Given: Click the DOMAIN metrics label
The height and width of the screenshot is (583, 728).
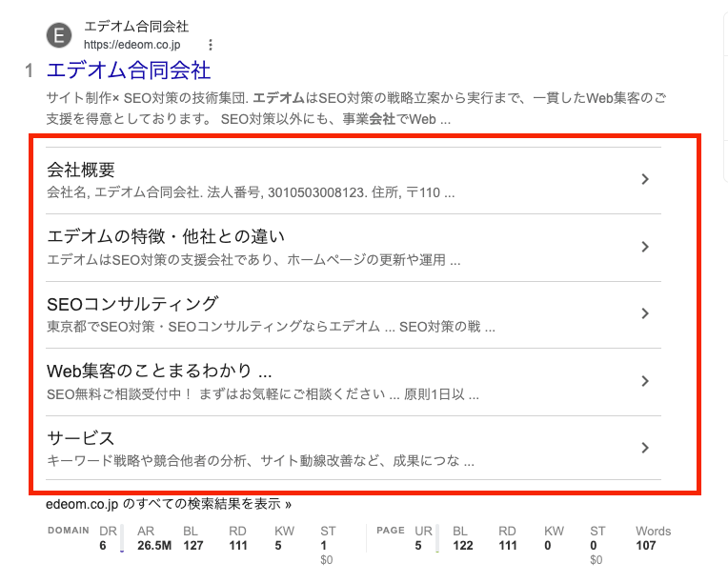Looking at the screenshot, I should point(69,530).
